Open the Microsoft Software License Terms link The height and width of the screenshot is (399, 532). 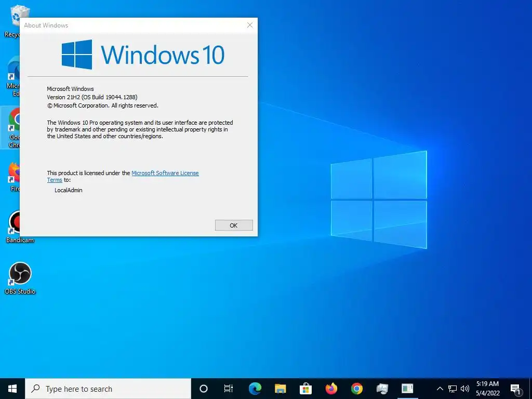tap(165, 173)
